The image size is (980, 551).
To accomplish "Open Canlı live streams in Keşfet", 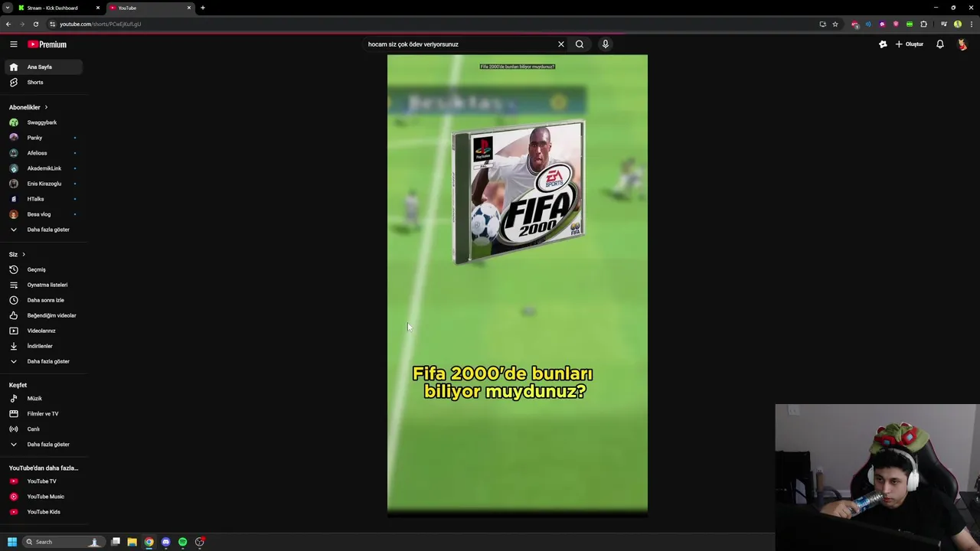I will pyautogui.click(x=43, y=429).
